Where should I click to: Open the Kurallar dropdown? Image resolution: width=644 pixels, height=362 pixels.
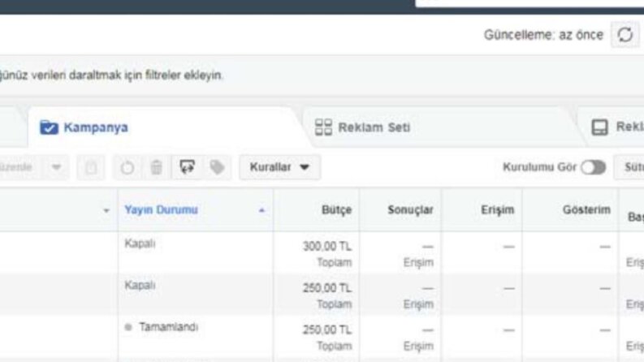(279, 167)
